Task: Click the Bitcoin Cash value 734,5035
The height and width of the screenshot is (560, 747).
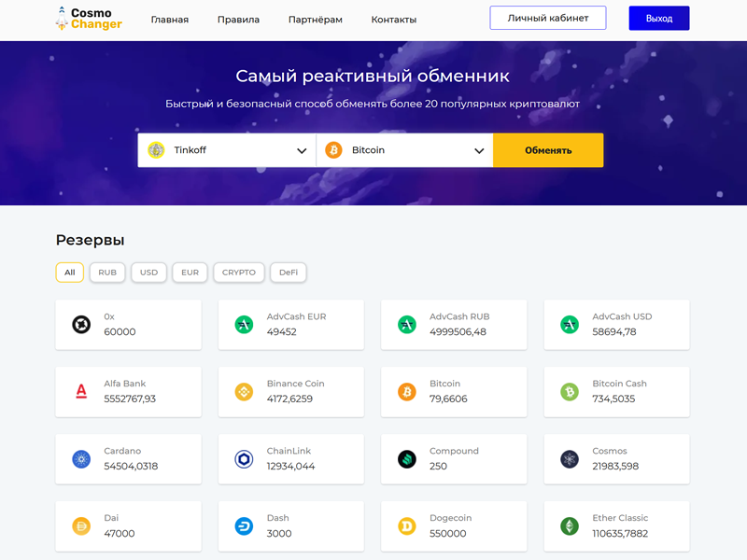Action: [613, 399]
